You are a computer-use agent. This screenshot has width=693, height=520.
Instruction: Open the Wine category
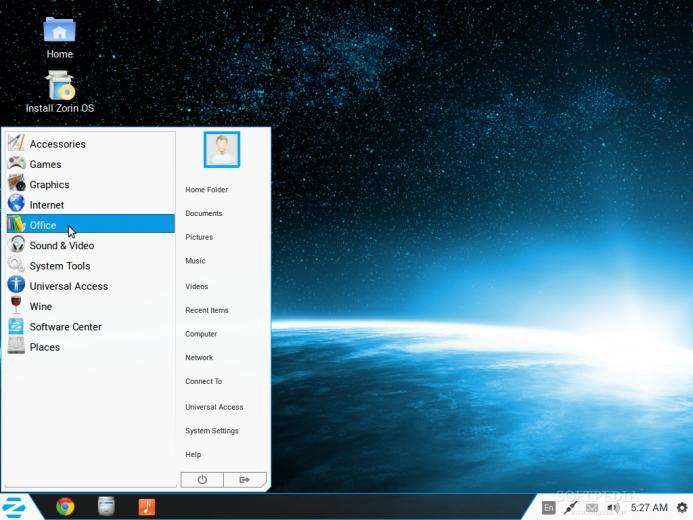pyautogui.click(x=91, y=307)
